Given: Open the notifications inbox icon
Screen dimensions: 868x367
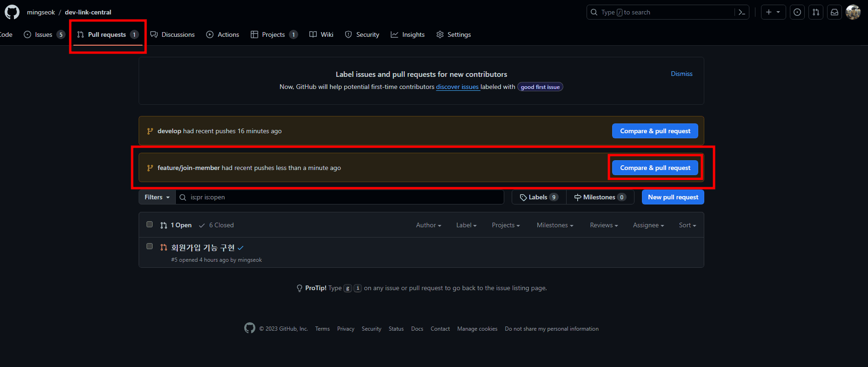Looking at the screenshot, I should point(835,12).
